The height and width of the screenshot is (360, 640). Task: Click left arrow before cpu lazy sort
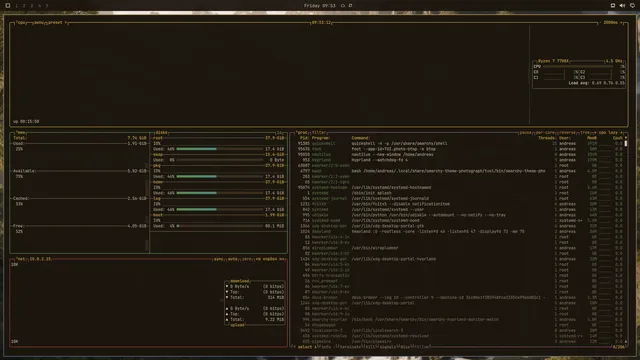coord(595,133)
